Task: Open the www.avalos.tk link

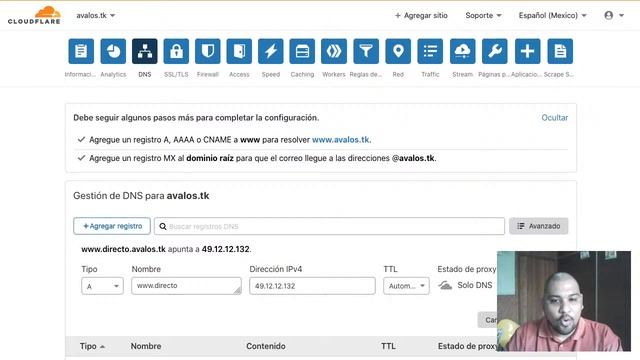Action: tap(341, 140)
